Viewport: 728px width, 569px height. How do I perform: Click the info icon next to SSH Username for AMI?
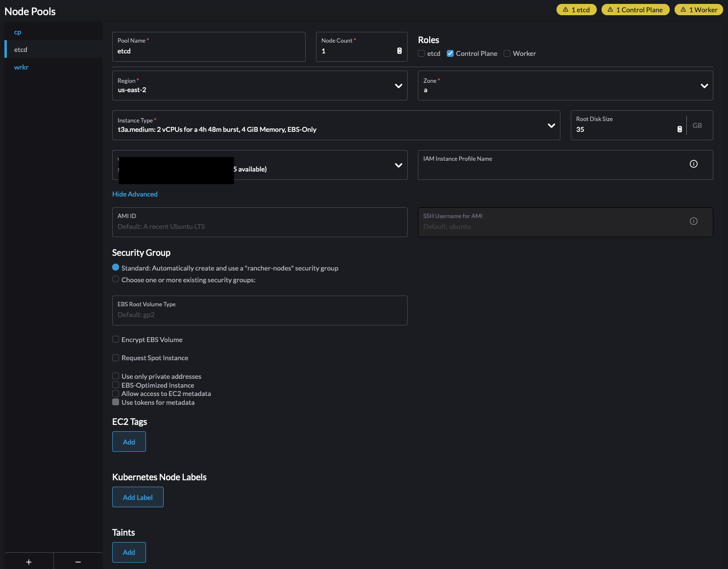pos(693,221)
